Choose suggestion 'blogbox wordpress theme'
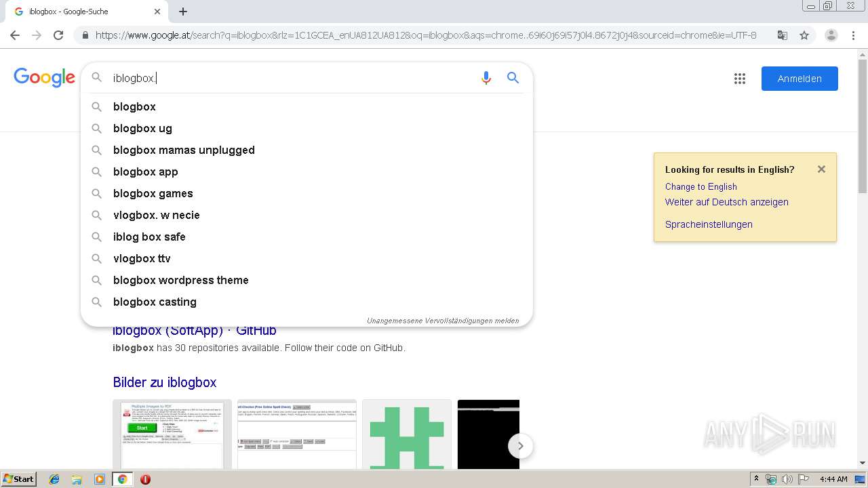Screen dimensions: 868x488 [307, 280]
